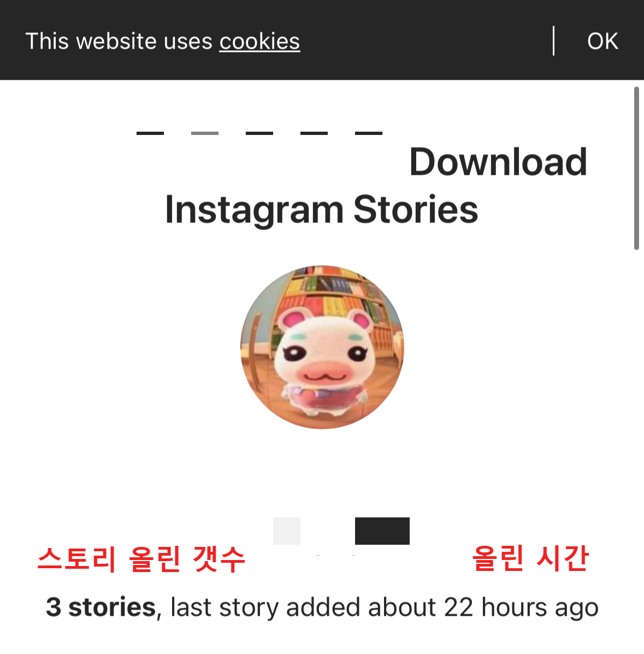644x654 pixels.
Task: Click the red '스토리 올린 갯수' label
Action: (141, 559)
